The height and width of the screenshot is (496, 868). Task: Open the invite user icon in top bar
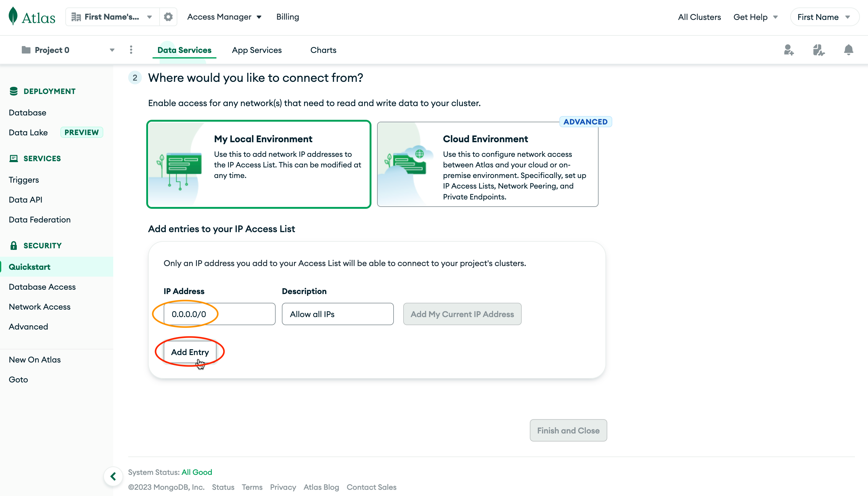coord(789,50)
